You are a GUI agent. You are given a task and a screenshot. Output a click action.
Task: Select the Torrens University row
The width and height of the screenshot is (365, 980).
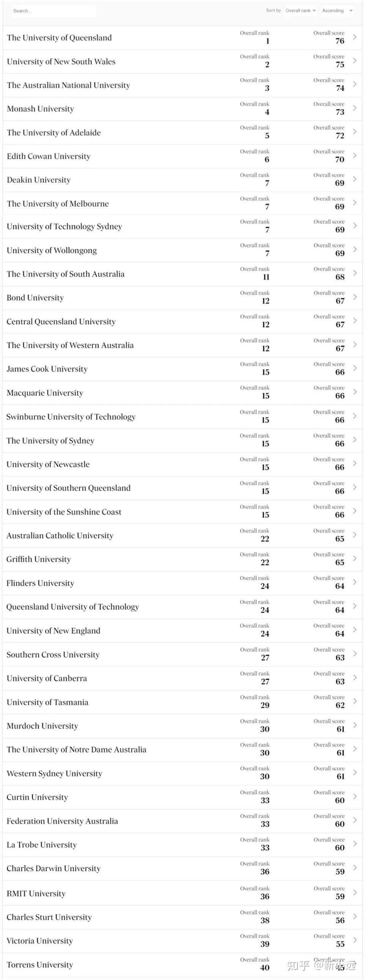click(x=39, y=965)
